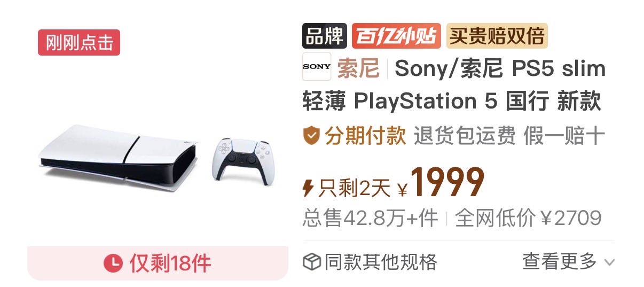Tap the 分期付款 installment label
This screenshot has height=287, width=644.
tap(365, 136)
